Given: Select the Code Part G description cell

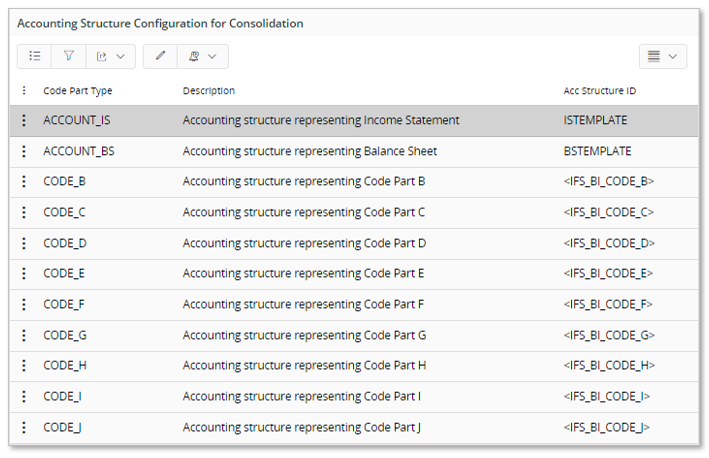Looking at the screenshot, I should pyautogui.click(x=304, y=335).
